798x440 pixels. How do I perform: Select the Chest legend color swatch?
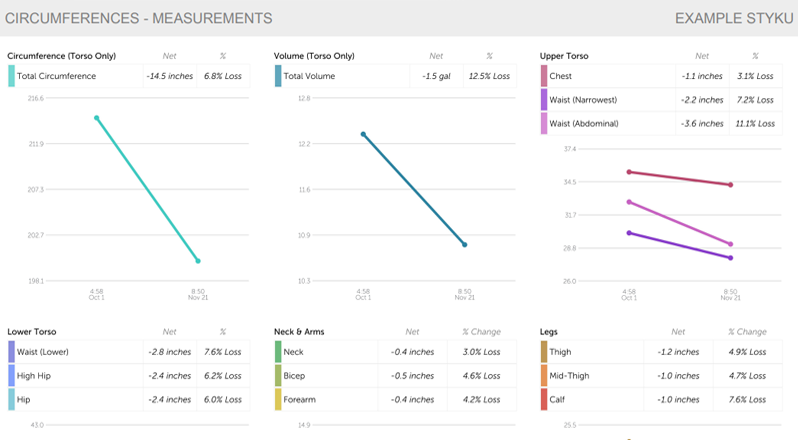544,76
